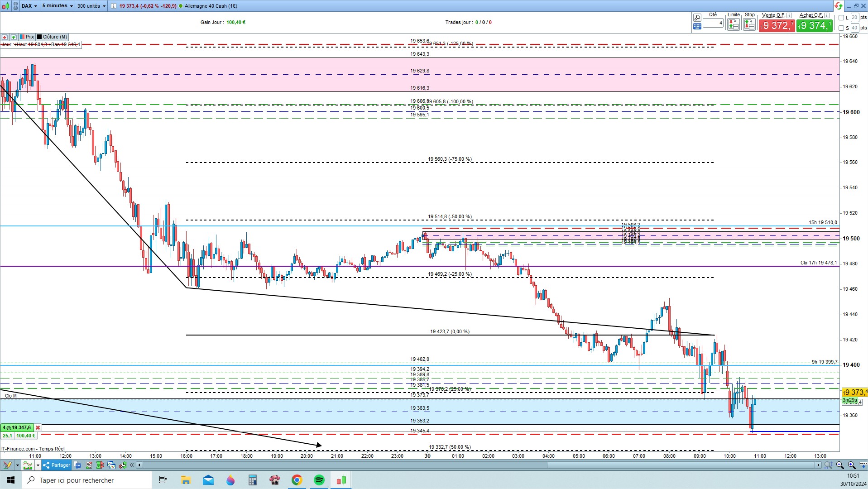Screen dimensions: 868x489
Task: Click the trading settings wrench icon
Action: [697, 18]
